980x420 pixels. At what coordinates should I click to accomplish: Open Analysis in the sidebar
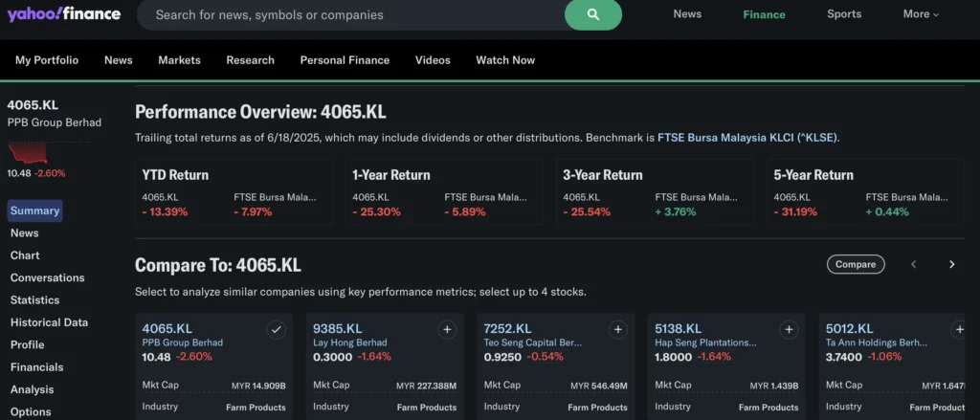click(32, 389)
